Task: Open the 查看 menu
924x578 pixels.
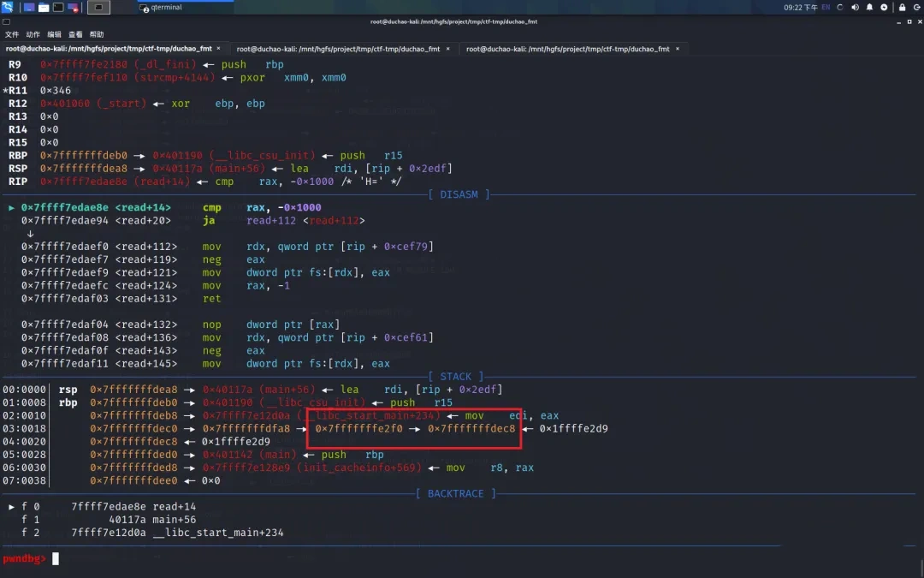Action: [75, 34]
